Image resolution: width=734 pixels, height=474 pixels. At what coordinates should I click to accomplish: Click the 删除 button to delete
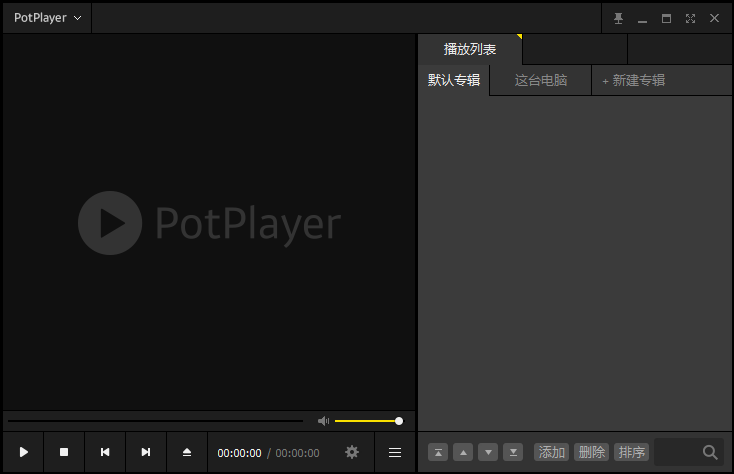pos(592,452)
